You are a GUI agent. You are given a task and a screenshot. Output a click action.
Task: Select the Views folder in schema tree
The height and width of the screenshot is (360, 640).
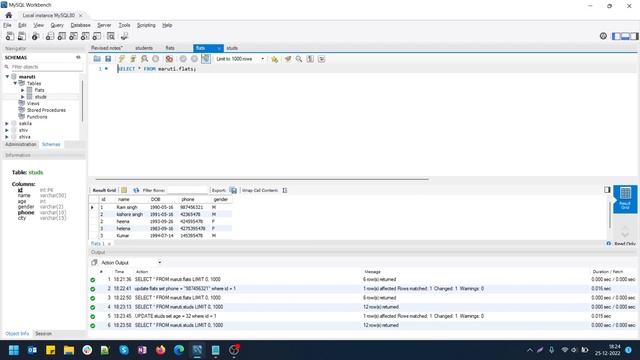pos(33,104)
